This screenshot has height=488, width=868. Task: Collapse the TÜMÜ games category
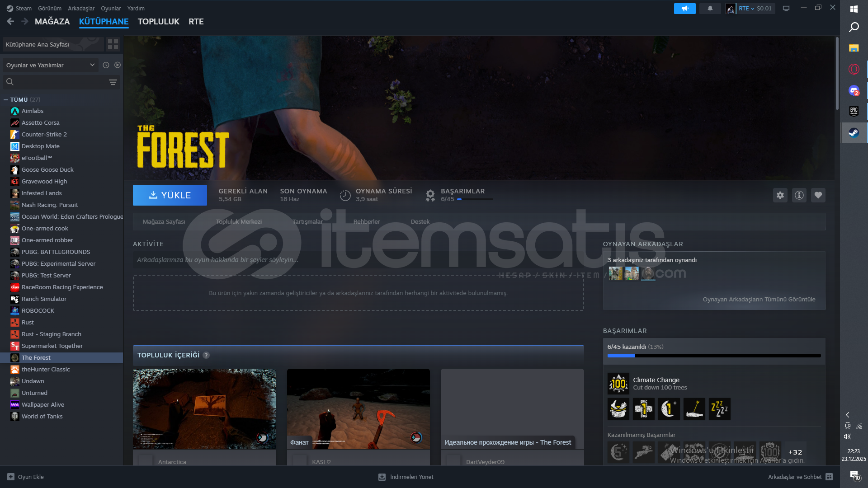coord(6,99)
